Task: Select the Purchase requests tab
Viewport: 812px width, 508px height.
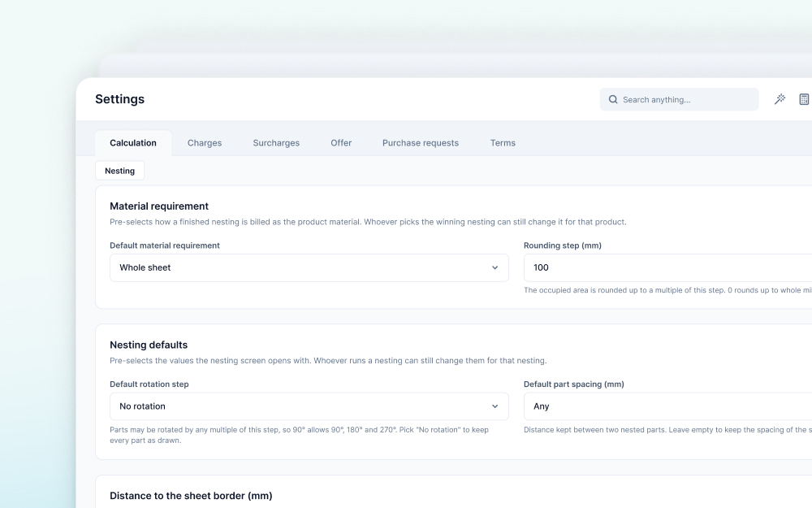Action: click(421, 143)
